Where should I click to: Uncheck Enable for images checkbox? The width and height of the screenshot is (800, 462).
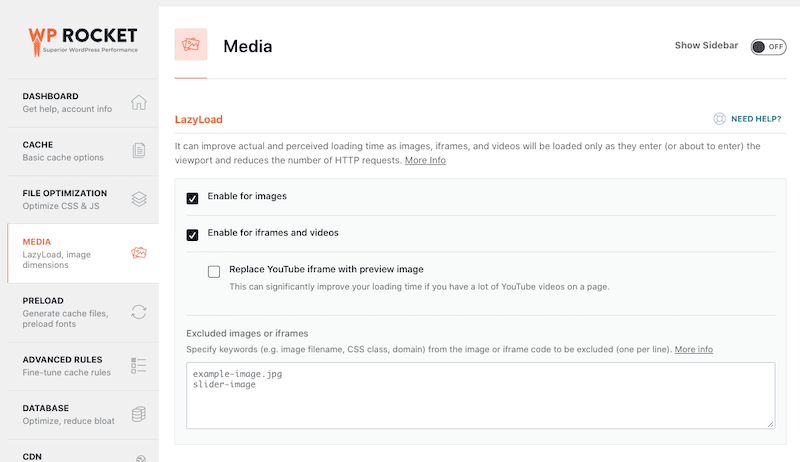[x=192, y=198]
